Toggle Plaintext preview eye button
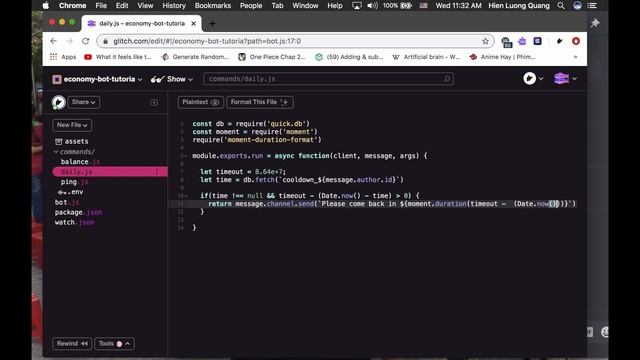The image size is (640, 360). coord(200,102)
